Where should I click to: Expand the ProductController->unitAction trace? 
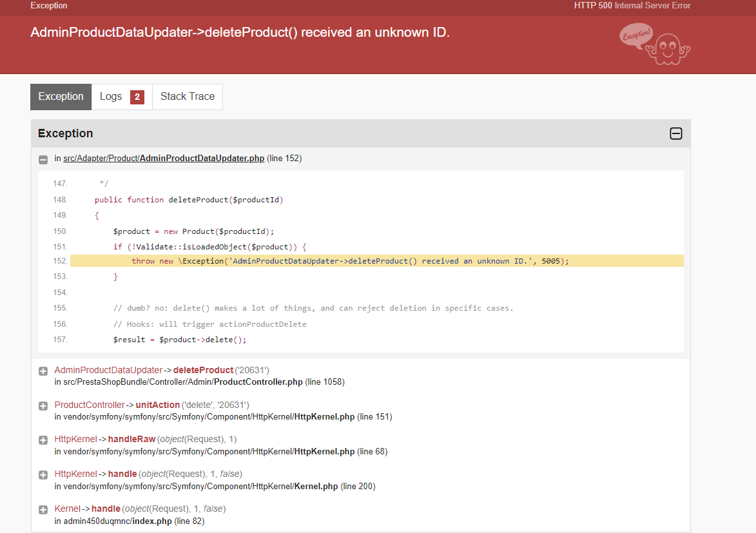pyautogui.click(x=43, y=405)
